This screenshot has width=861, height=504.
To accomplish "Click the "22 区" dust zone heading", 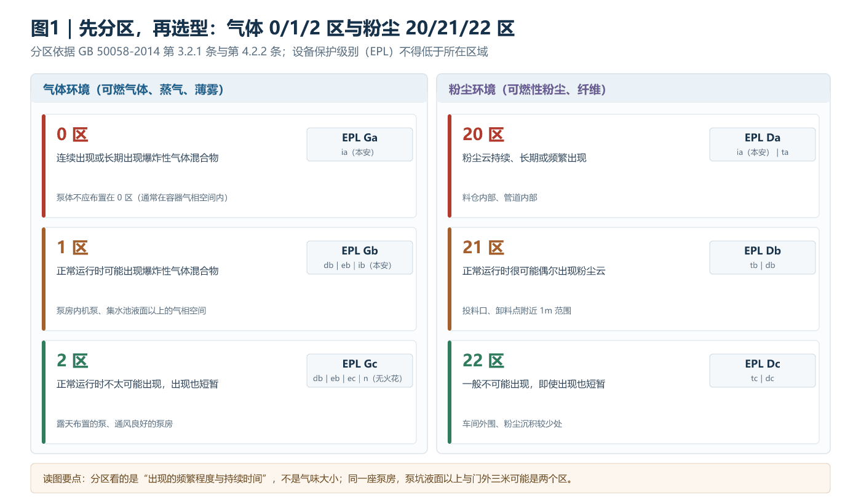I will coord(483,361).
